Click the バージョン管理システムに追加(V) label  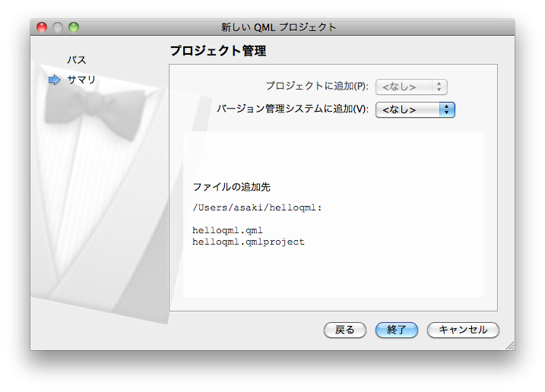293,109
